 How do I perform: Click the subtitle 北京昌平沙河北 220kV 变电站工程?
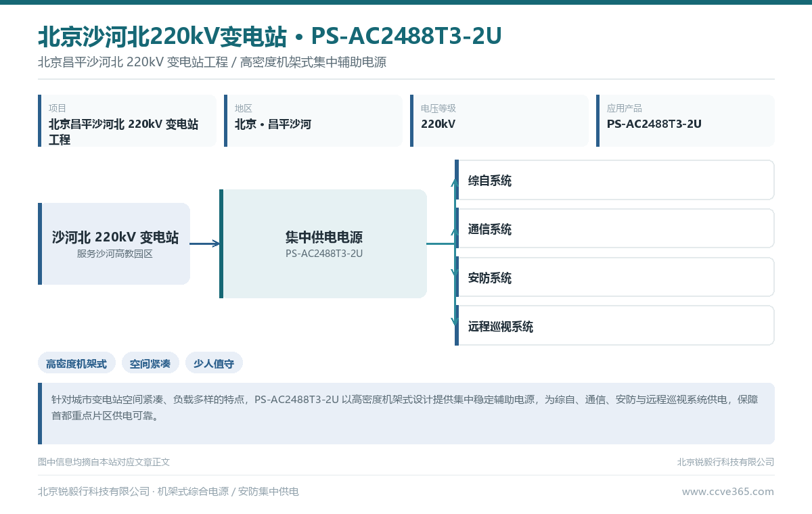point(133,62)
